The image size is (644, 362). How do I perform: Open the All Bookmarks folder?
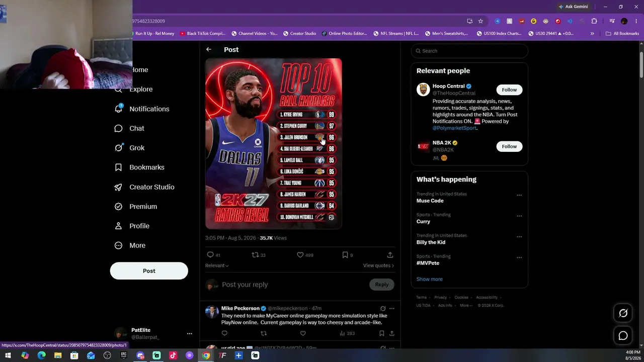pyautogui.click(x=622, y=34)
